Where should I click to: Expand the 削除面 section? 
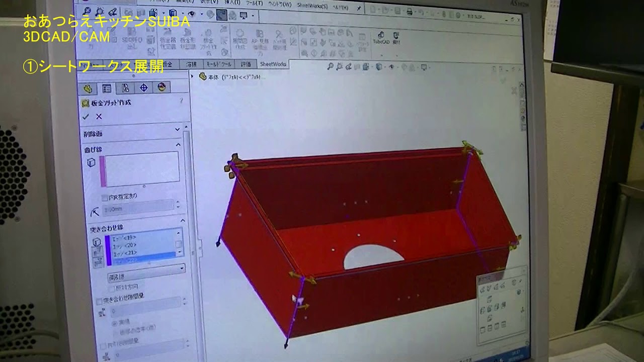177,129
